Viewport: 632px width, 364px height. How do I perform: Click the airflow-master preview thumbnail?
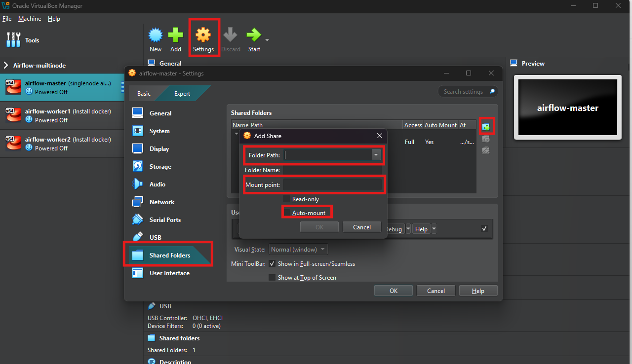tap(567, 108)
